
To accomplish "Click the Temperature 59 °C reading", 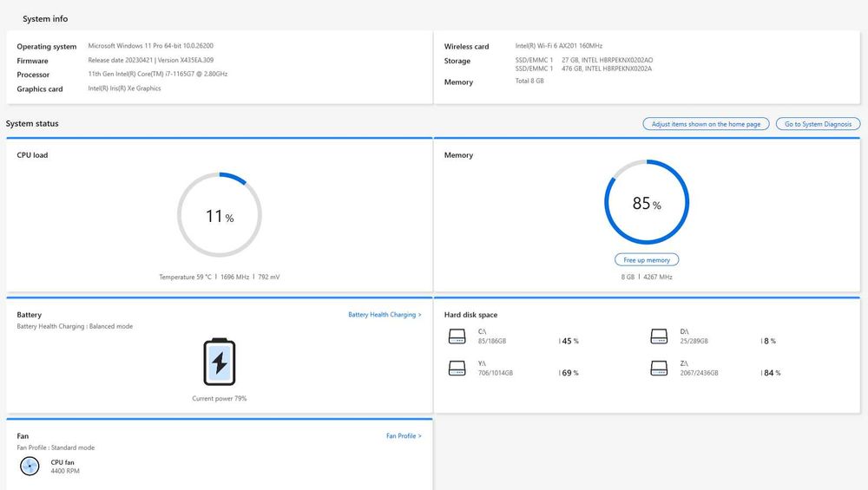I will pos(186,277).
